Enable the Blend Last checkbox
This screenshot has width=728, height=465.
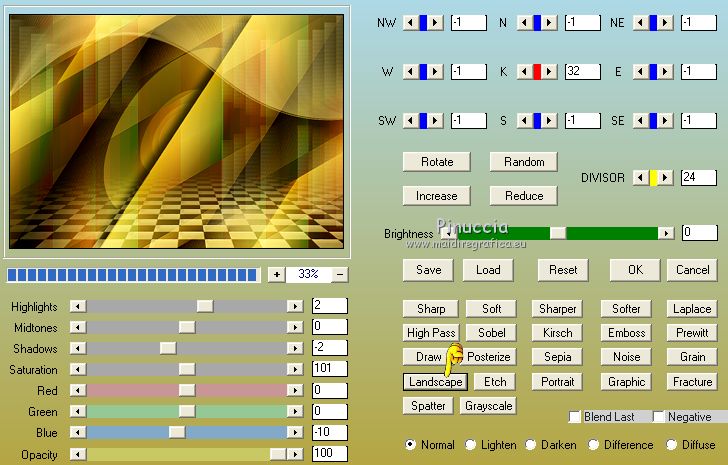click(x=575, y=416)
